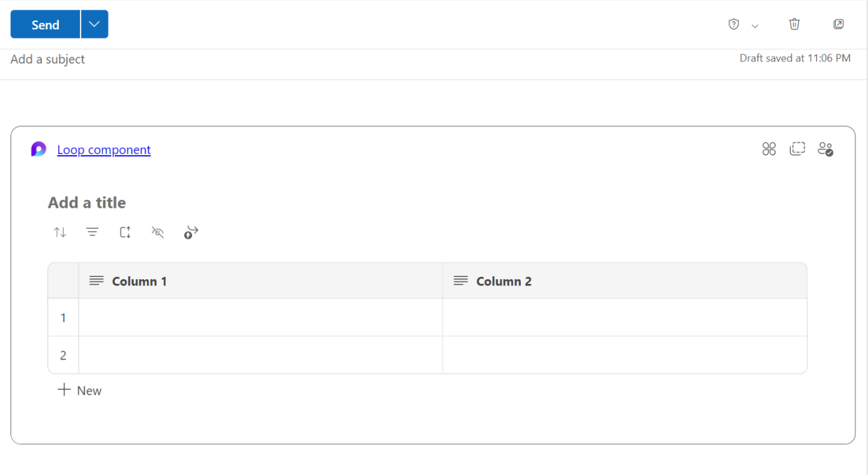Open the Column 1 header menu
This screenshot has width=868, height=475.
96,280
